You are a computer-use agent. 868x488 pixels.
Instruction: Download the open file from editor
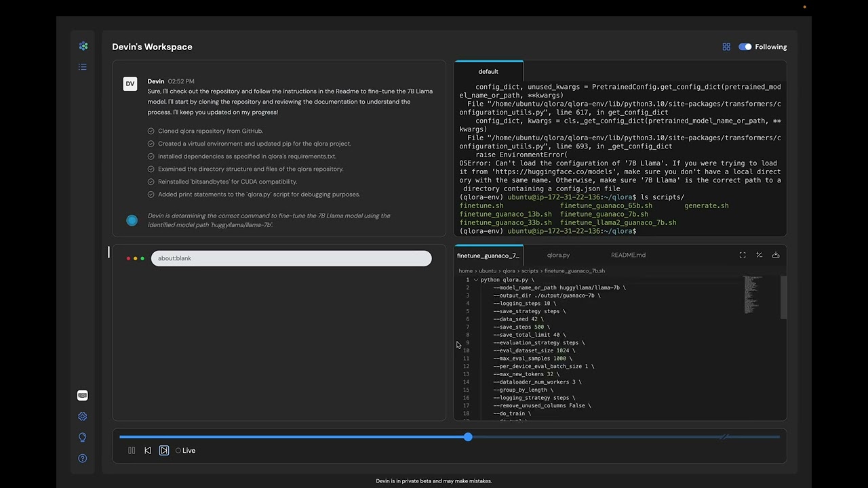tap(776, 255)
